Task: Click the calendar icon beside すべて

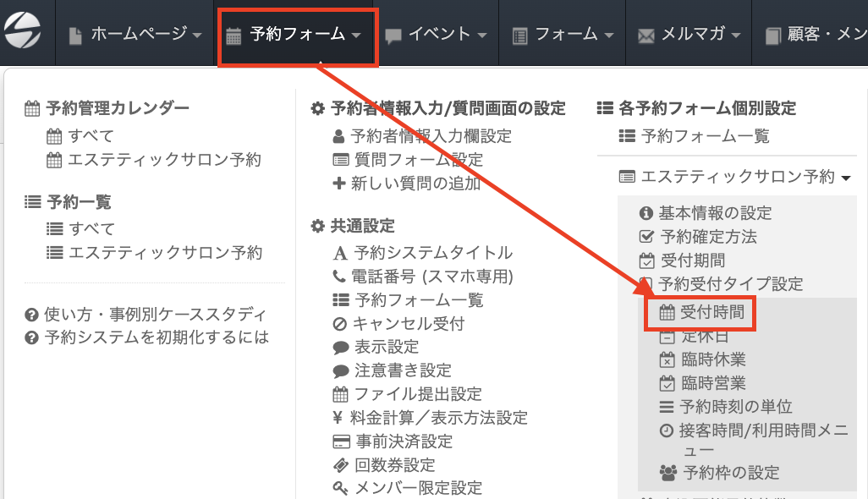Action: pos(54,136)
